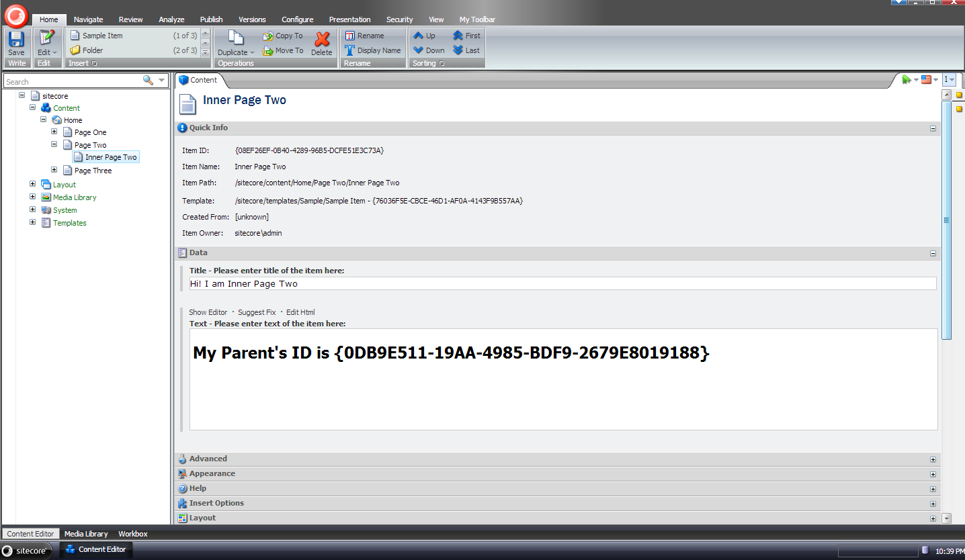The width and height of the screenshot is (965, 560).
Task: Switch to the Publish ribbon tab
Action: click(211, 19)
